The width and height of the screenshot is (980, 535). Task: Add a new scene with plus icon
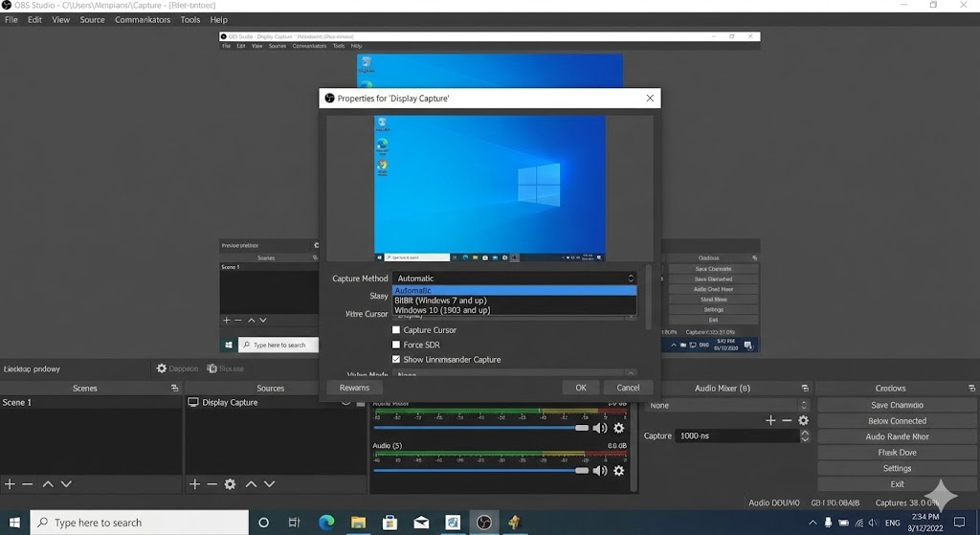10,484
